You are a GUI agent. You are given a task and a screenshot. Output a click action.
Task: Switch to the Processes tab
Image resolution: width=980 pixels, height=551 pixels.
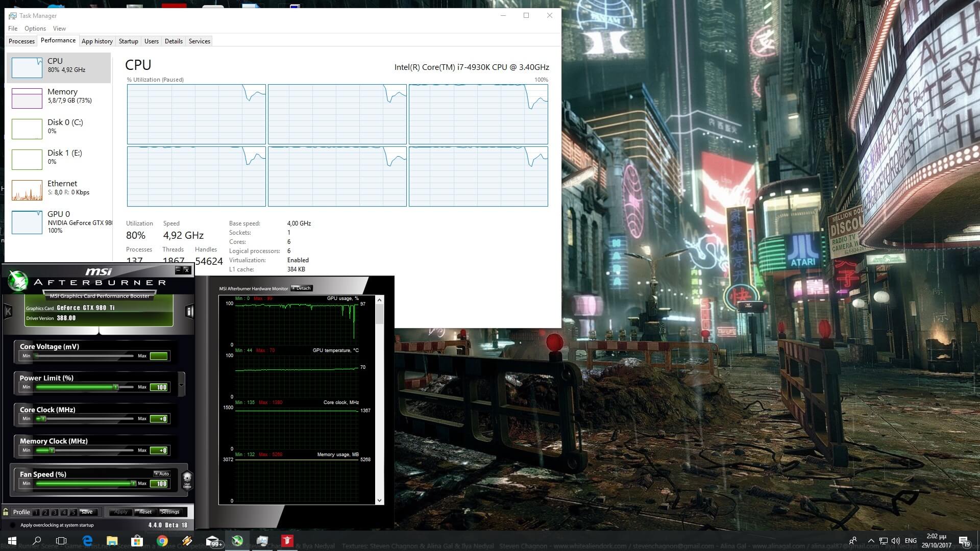(21, 41)
